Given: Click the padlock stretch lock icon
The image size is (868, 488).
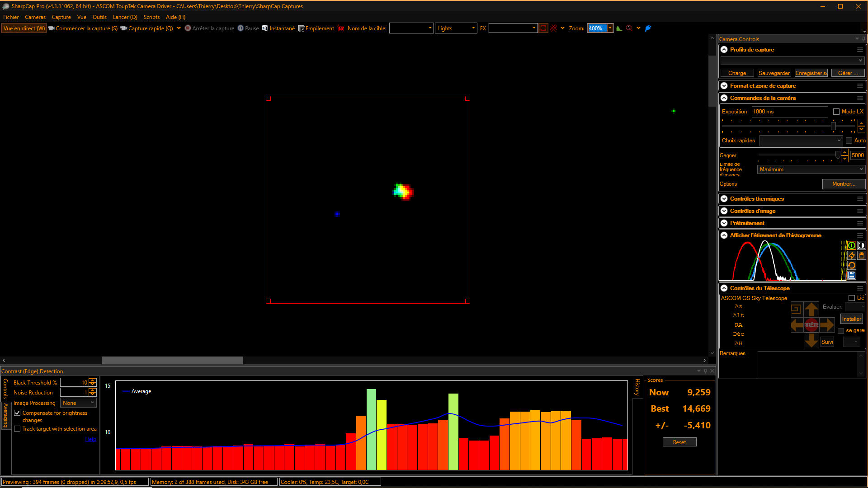Looking at the screenshot, I should click(x=862, y=255).
